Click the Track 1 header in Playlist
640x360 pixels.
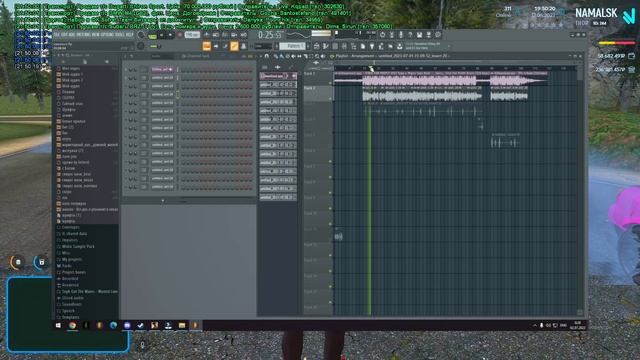318,78
